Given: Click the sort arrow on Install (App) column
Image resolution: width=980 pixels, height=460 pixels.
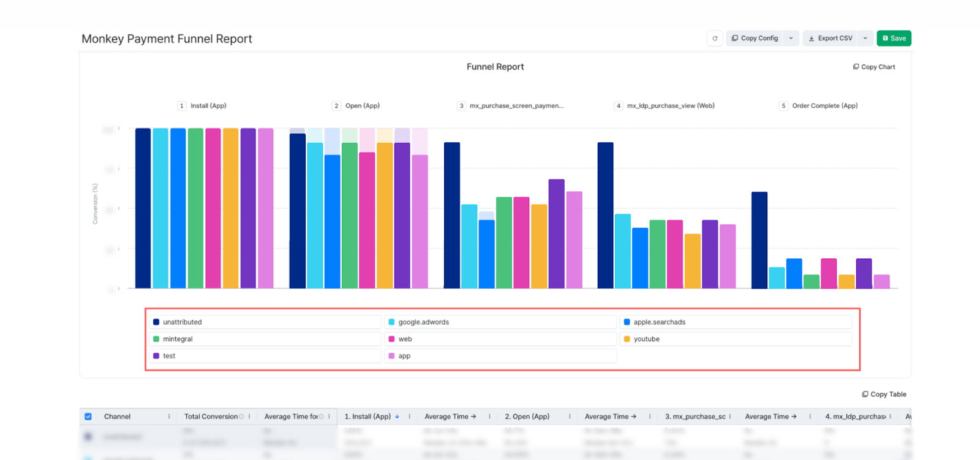Looking at the screenshot, I should point(397,417).
